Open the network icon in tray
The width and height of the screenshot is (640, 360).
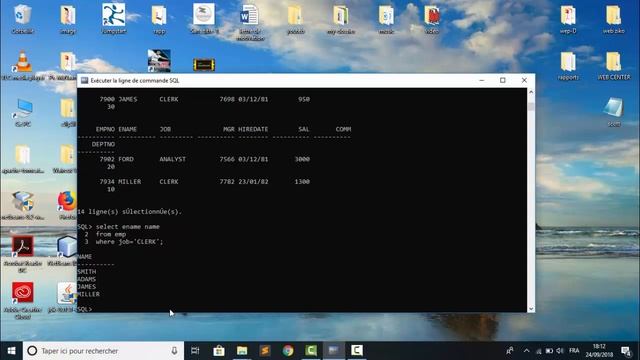click(539, 351)
